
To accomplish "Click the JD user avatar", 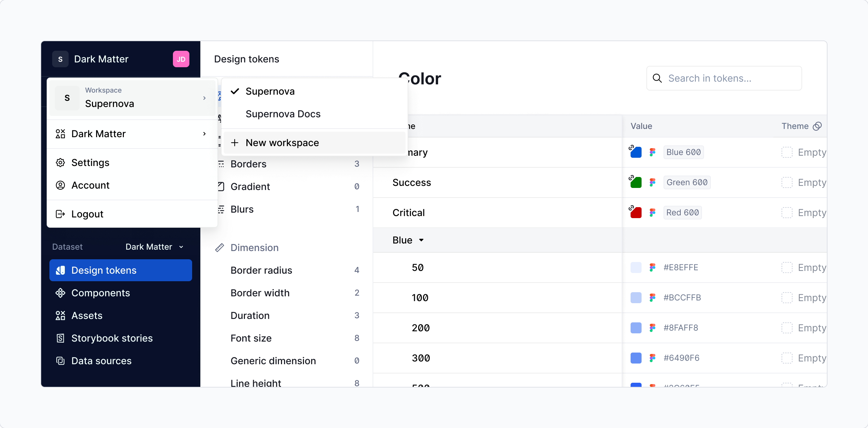I will click(181, 59).
